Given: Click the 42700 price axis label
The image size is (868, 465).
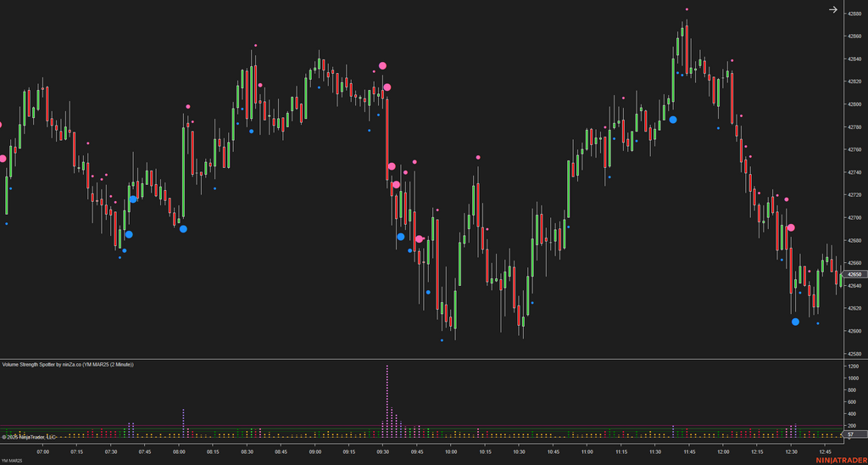Looking at the screenshot, I should (854, 218).
